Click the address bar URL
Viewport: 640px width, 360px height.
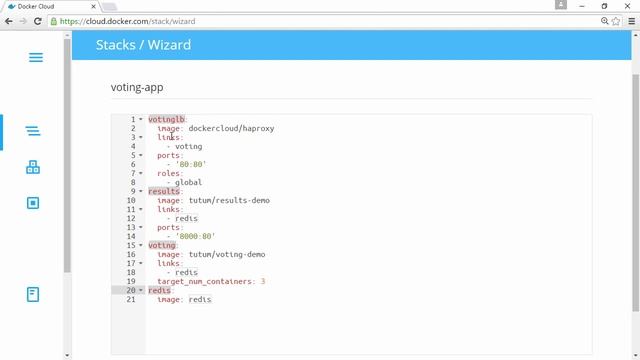click(127, 21)
